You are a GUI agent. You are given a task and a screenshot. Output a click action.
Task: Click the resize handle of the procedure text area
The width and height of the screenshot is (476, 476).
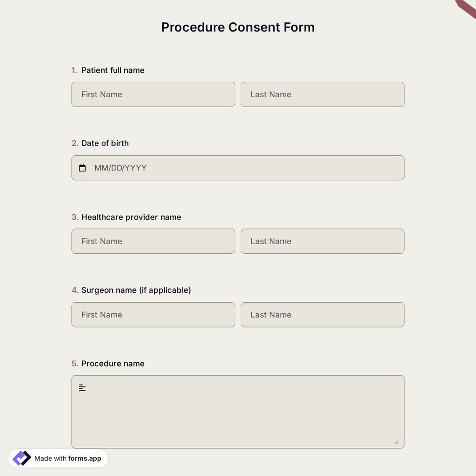tap(397, 443)
